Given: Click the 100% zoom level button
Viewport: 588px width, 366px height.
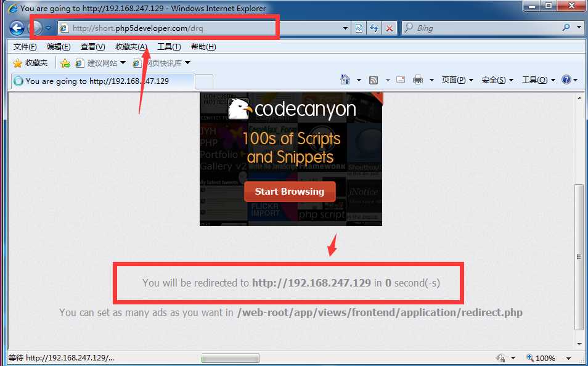Looking at the screenshot, I should point(541,358).
